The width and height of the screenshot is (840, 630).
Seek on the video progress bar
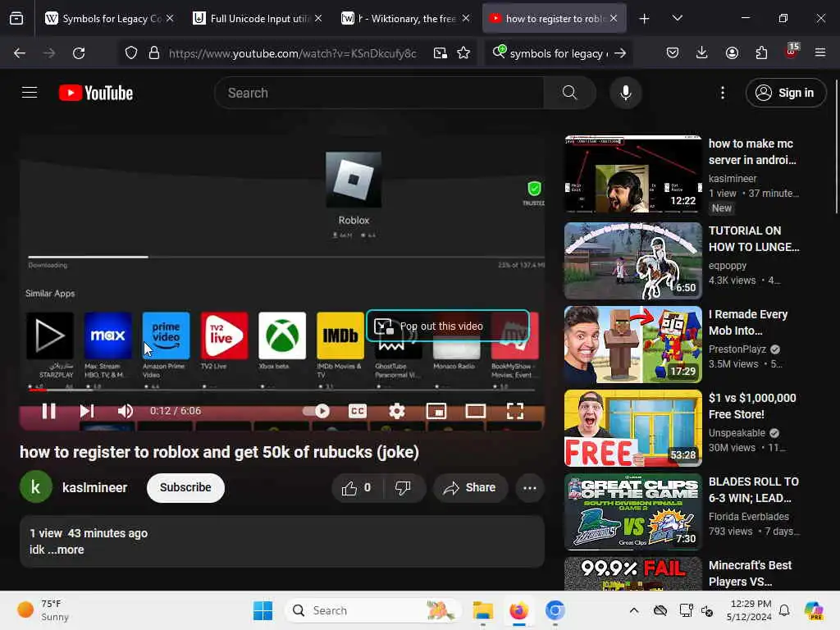(x=282, y=390)
